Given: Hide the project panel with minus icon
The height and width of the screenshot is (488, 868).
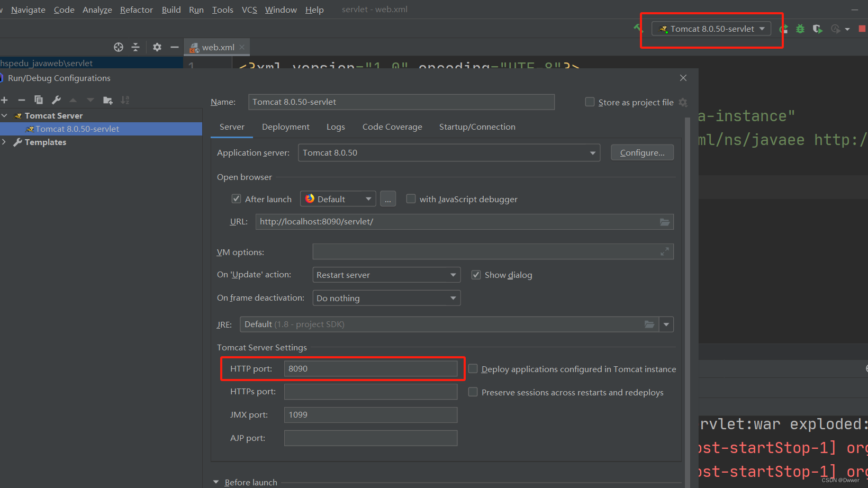Looking at the screenshot, I should (x=175, y=47).
